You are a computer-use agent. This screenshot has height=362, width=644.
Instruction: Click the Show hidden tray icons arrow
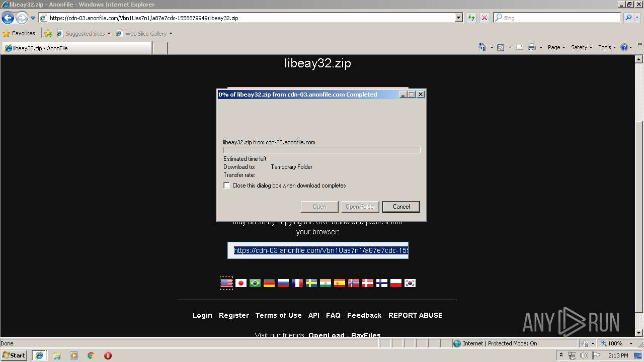(x=561, y=355)
